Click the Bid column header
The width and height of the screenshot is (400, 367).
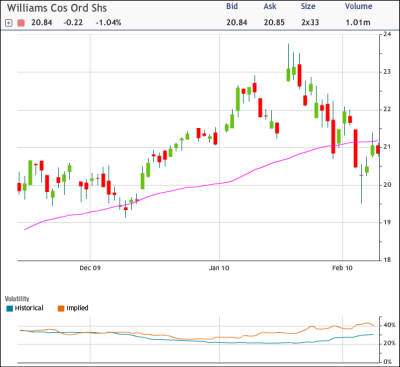coord(232,6)
